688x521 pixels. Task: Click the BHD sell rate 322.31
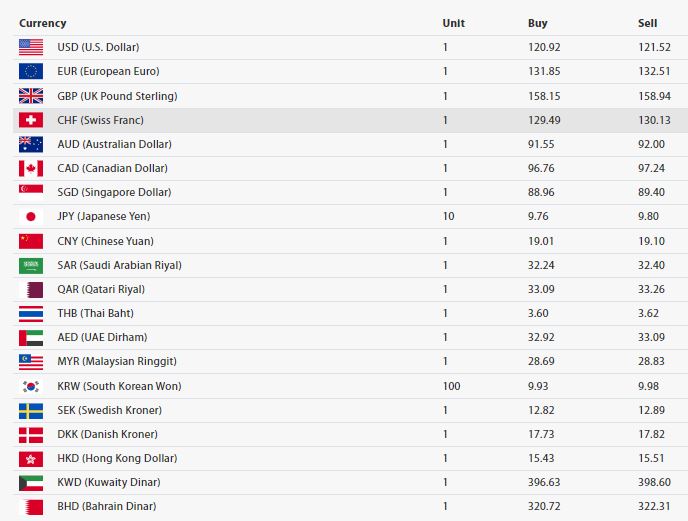pyautogui.click(x=654, y=506)
